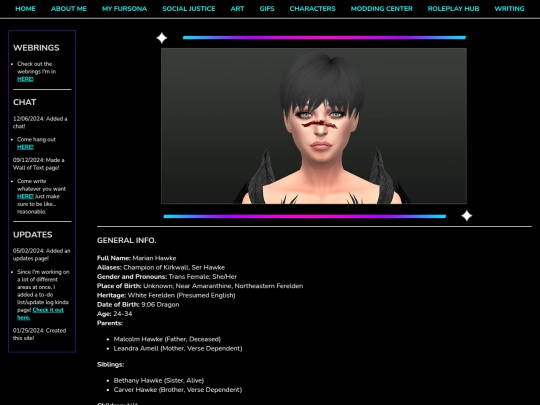Go to the ABOUT ME page
The width and height of the screenshot is (540, 405).
[x=69, y=9]
